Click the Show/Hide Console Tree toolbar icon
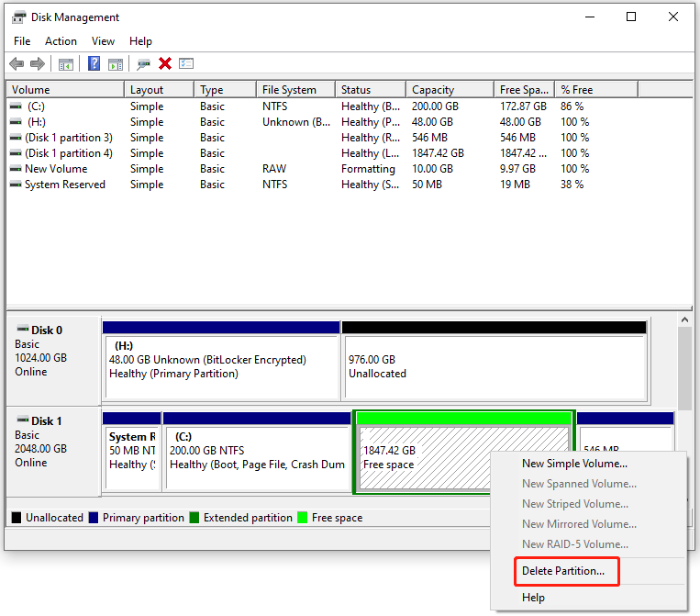700x616 pixels. point(66,64)
